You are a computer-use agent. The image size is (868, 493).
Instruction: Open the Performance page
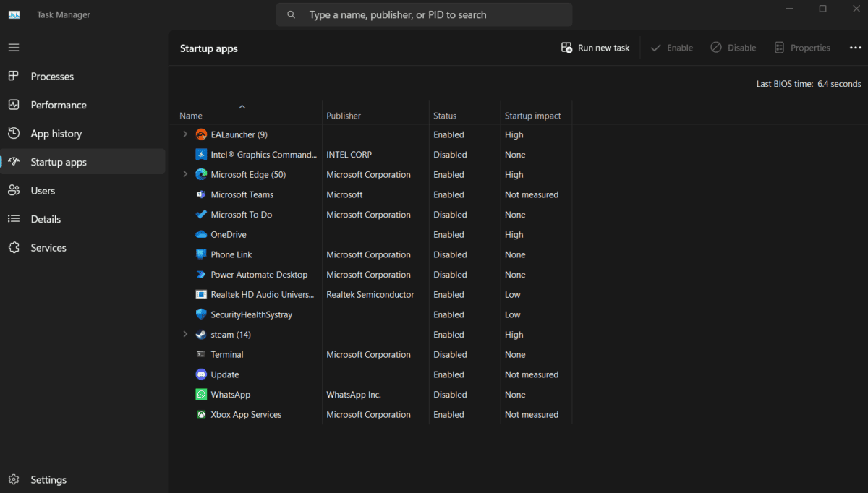click(83, 105)
